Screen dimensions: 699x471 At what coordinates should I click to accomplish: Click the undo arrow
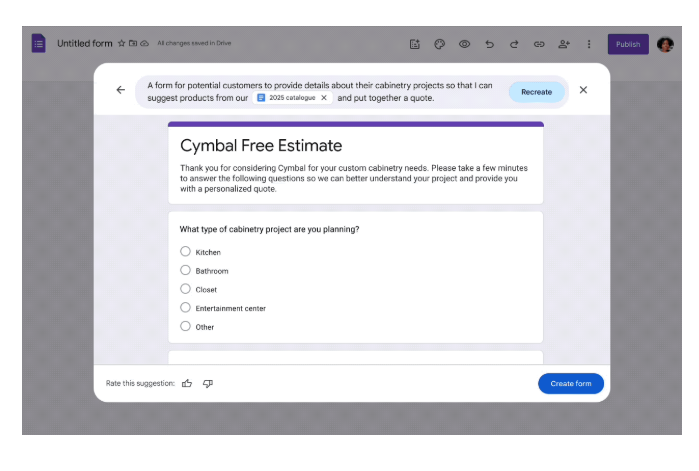pos(489,44)
